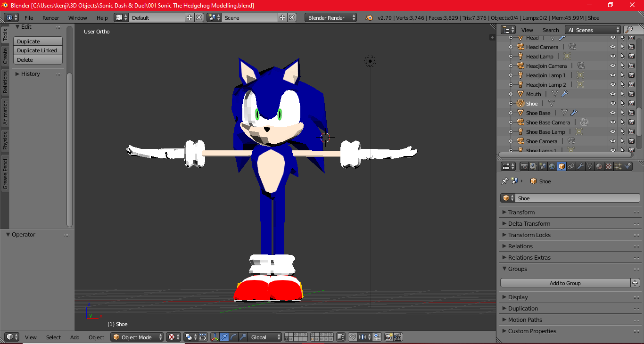The height and width of the screenshot is (344, 644).
Task: Click the Head Lamp data icon
Action: tap(567, 56)
